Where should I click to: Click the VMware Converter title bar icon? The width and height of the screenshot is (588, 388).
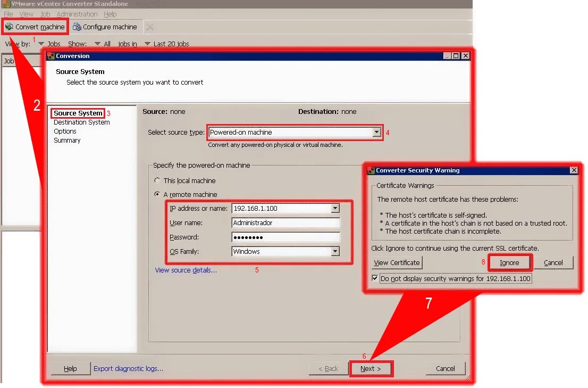click(x=6, y=4)
